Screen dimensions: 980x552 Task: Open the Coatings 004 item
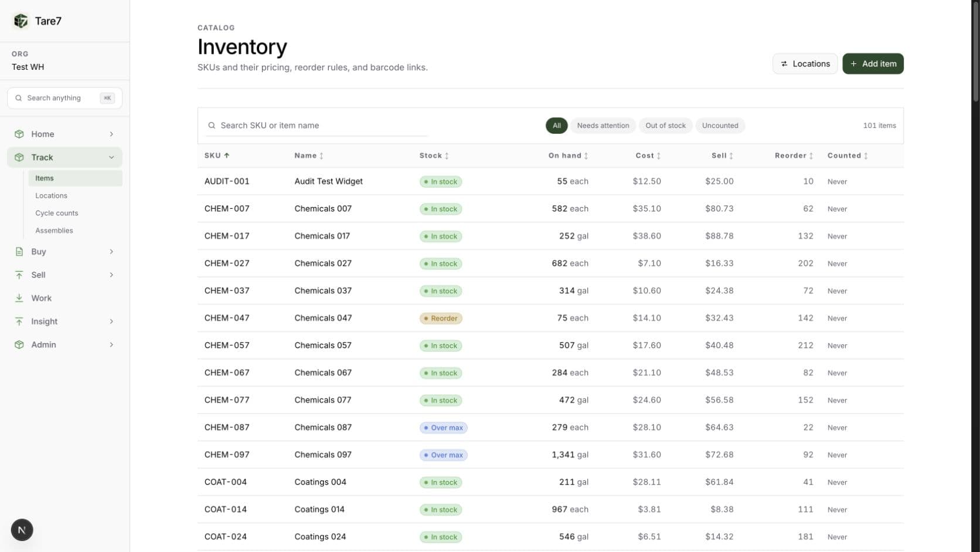[320, 482]
